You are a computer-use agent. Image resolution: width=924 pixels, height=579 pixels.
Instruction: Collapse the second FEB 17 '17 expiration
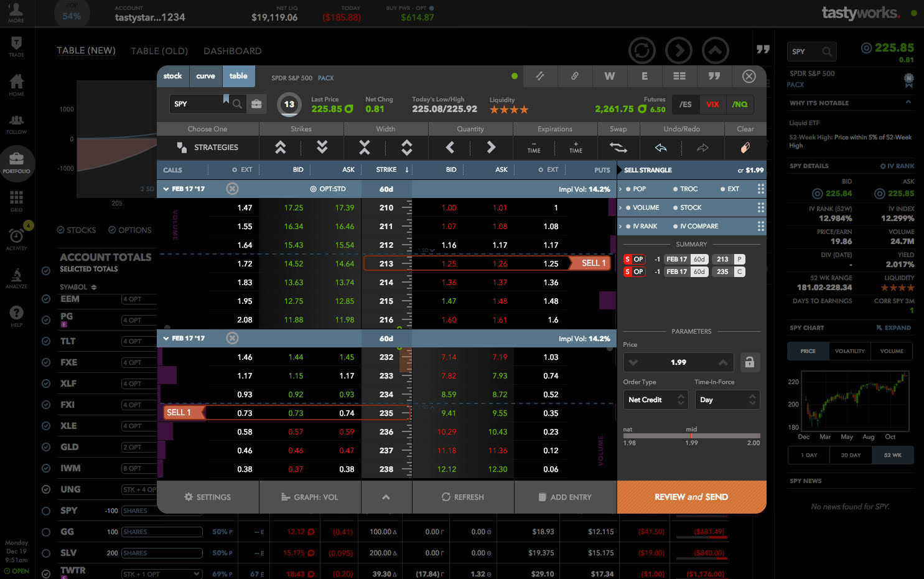(x=166, y=338)
